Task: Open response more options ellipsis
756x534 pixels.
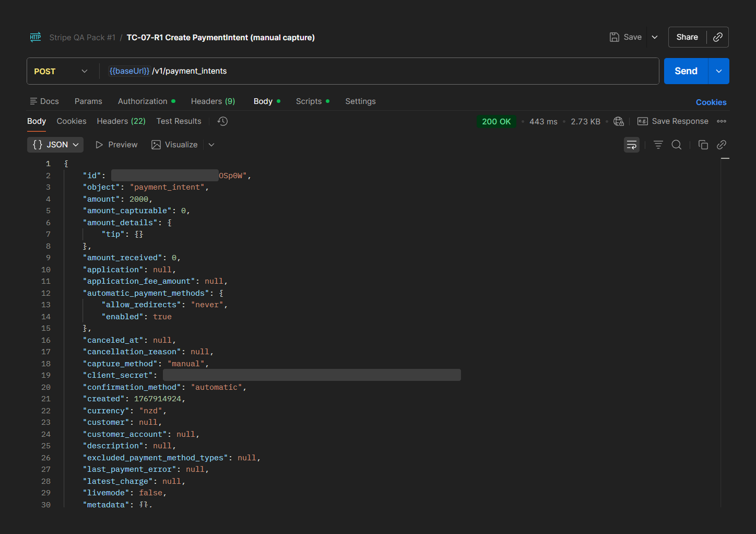Action: point(722,121)
